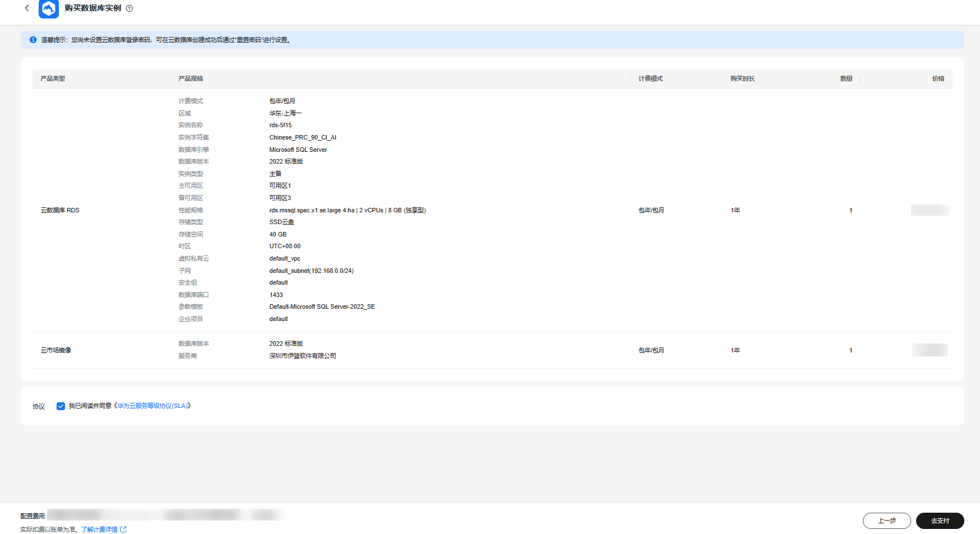This screenshot has height=534, width=980.
Task: Uncheck the SLA agreement checkbox
Action: pos(61,406)
